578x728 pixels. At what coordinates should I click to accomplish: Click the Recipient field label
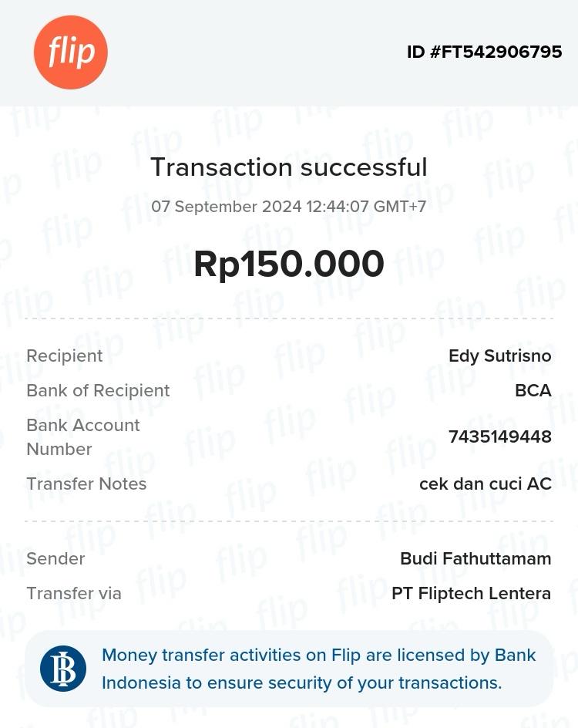(x=65, y=356)
